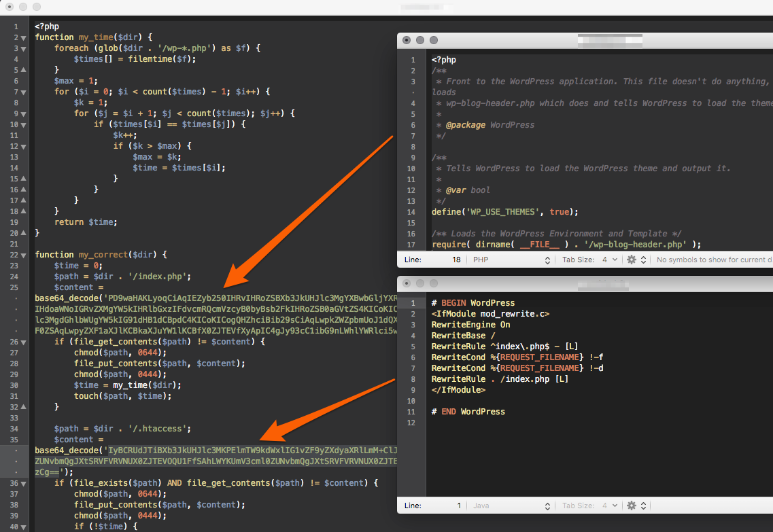
Task: Click "$path = $dir . '/.htaccess';" line
Action: pos(122,429)
